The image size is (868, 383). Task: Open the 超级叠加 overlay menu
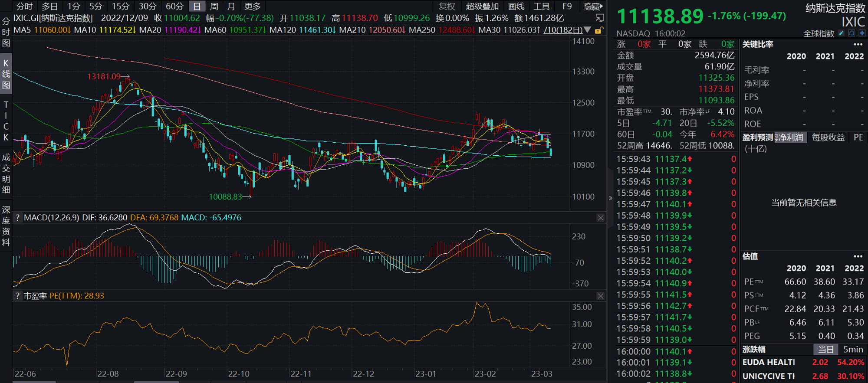pos(482,6)
